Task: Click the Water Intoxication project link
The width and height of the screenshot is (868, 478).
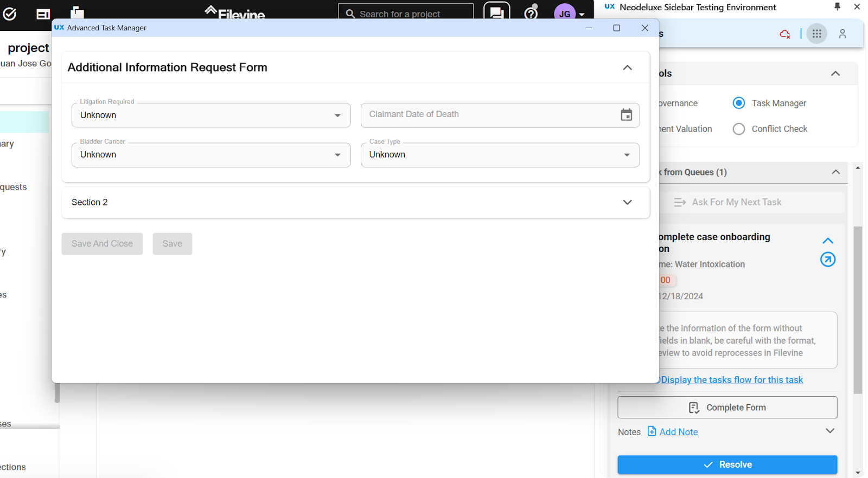Action: point(710,264)
